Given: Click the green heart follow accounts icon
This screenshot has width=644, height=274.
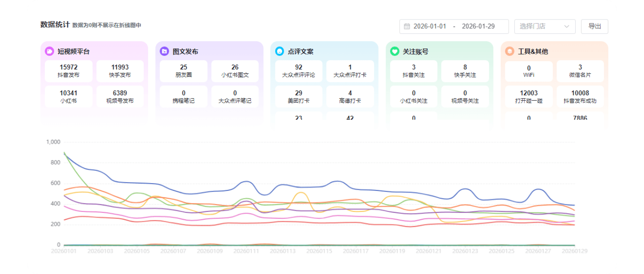Looking at the screenshot, I should tap(395, 51).
